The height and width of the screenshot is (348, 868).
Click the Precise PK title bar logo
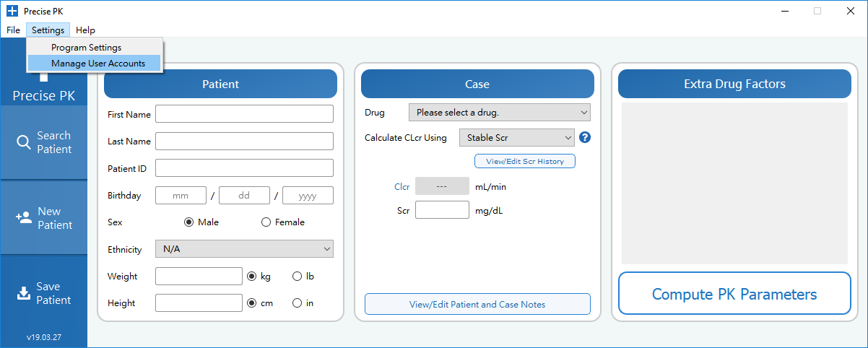click(x=12, y=11)
